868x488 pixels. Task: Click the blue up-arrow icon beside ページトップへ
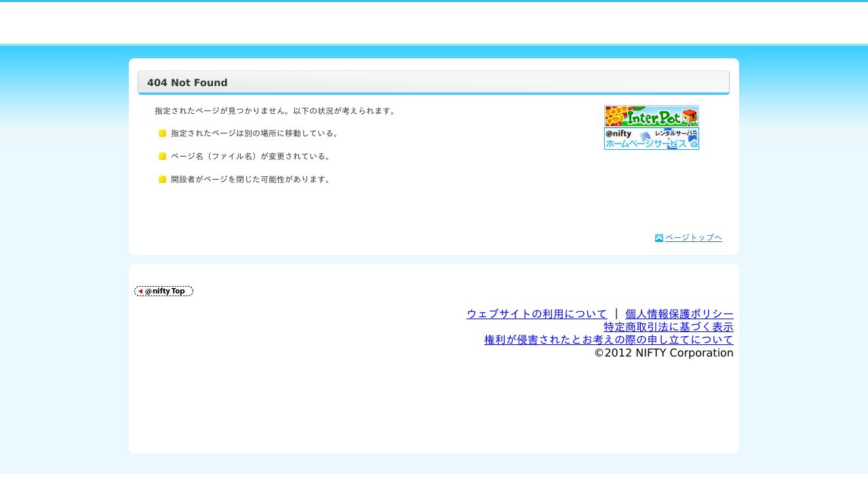[x=659, y=238]
